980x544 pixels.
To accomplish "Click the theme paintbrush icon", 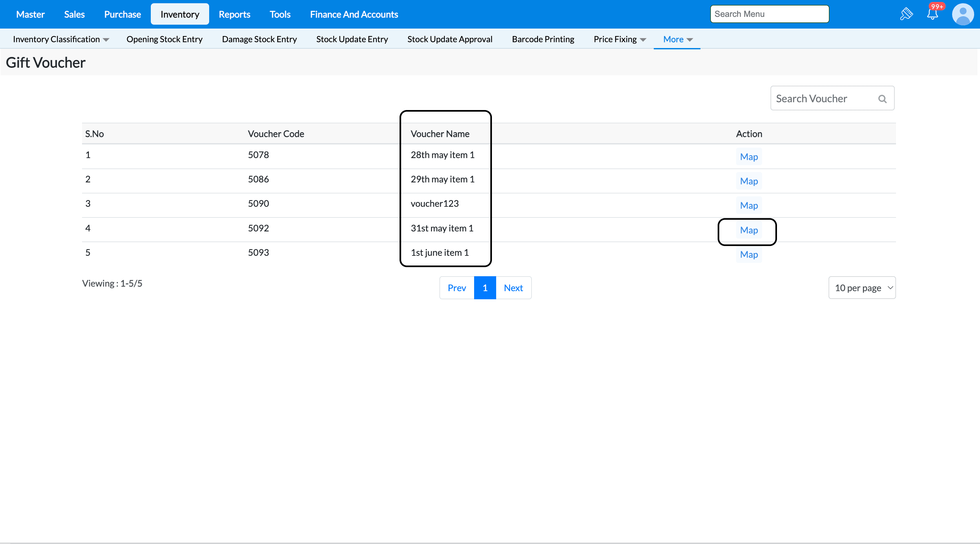I will [x=906, y=14].
